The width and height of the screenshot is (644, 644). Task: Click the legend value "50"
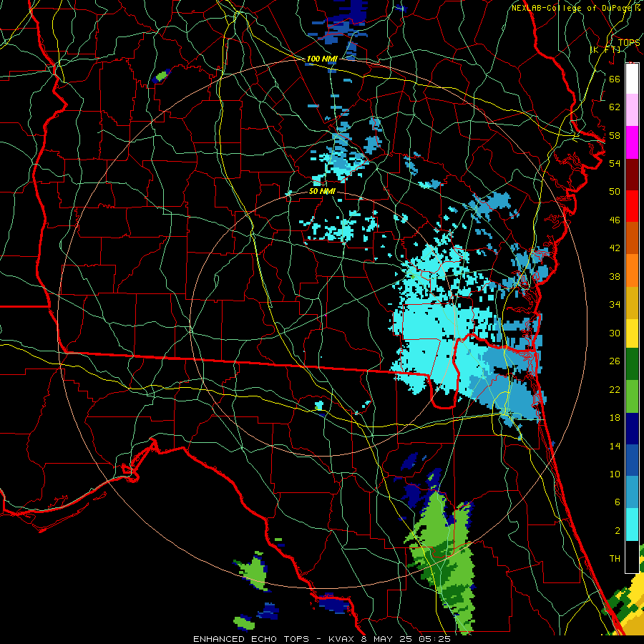click(x=615, y=192)
